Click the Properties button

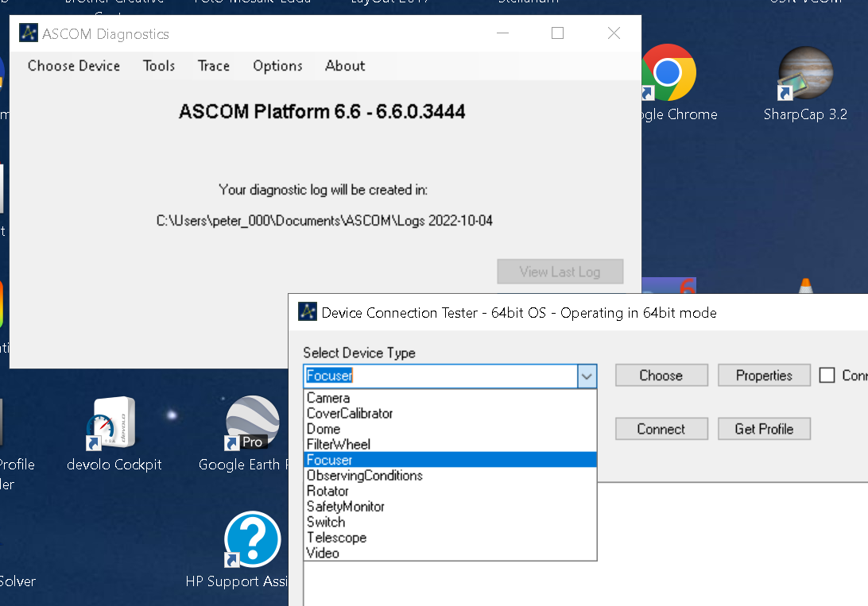(764, 376)
